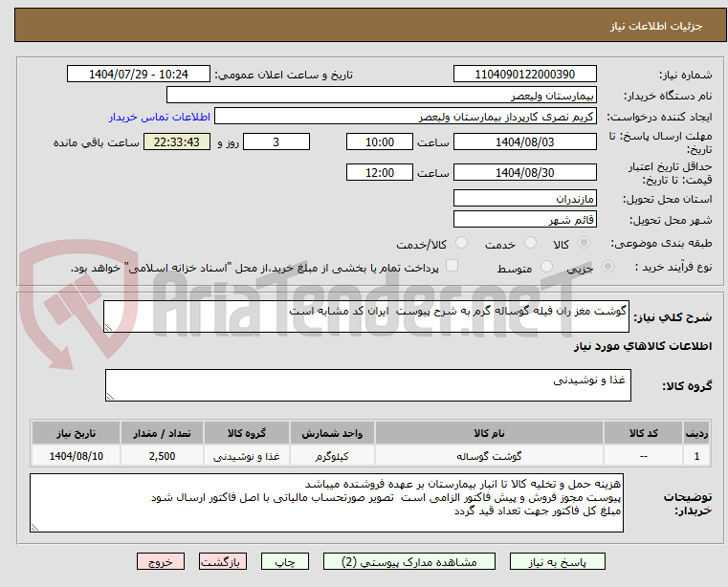728x587 pixels.
Task: Open اطلاعات تماس خریدار link
Action: 160,117
